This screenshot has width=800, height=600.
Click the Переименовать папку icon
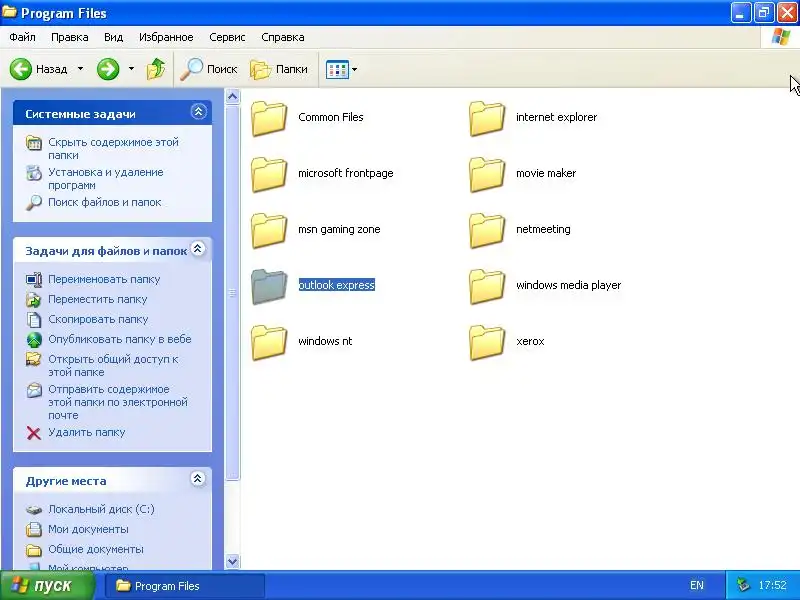[34, 280]
